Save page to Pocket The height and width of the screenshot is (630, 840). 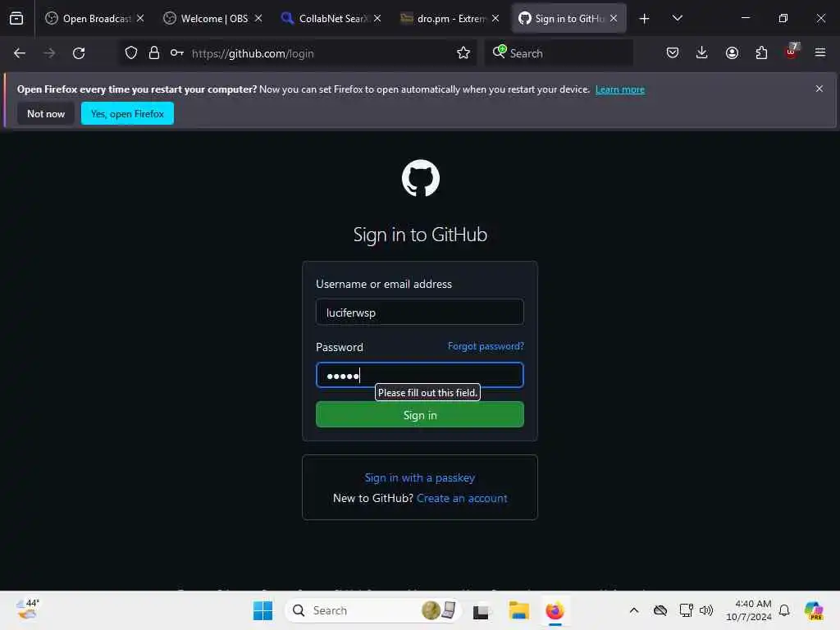673,52
